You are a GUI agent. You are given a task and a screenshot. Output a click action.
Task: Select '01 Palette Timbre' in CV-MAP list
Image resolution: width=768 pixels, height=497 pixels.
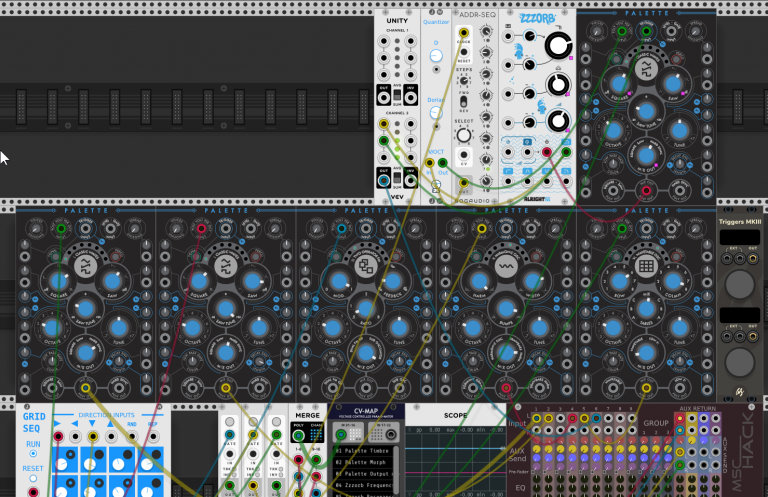pos(362,450)
